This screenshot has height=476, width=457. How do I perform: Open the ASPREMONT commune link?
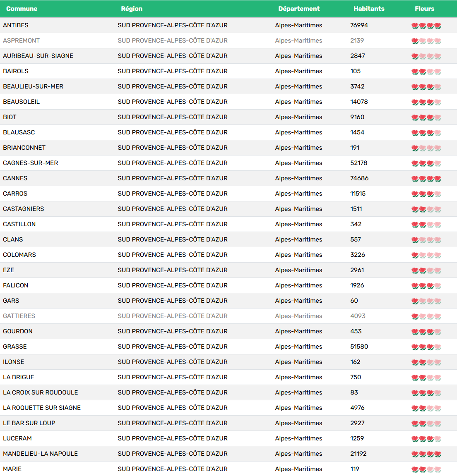point(22,41)
